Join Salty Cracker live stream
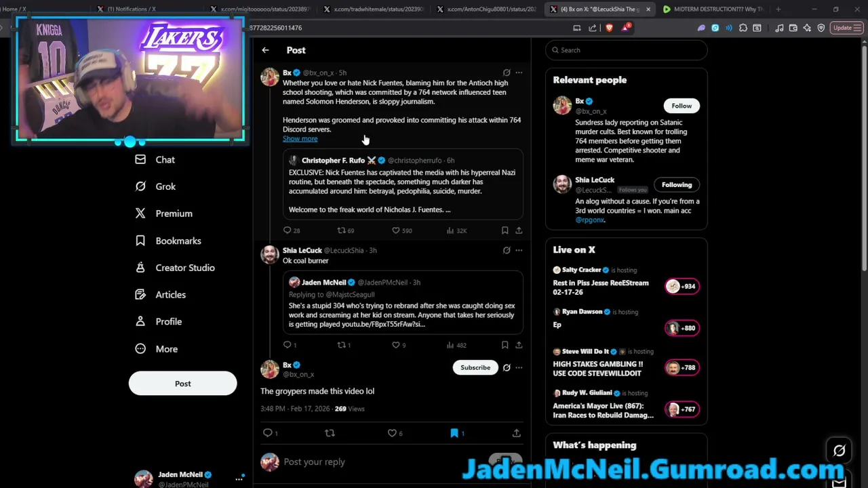The width and height of the screenshot is (868, 488). pyautogui.click(x=627, y=281)
